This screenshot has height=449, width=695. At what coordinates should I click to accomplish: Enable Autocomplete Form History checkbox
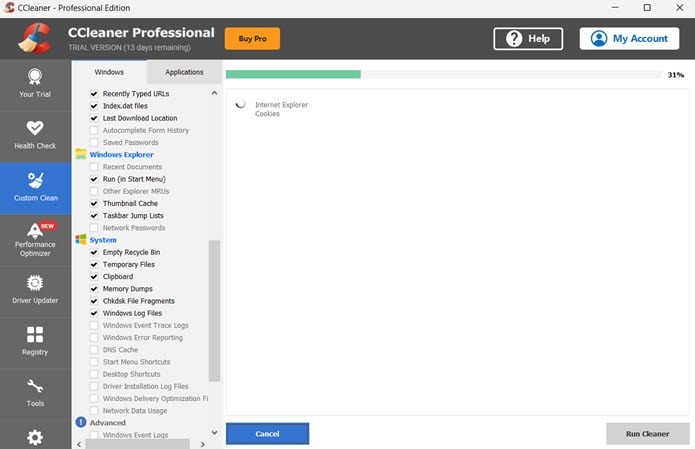tap(94, 130)
